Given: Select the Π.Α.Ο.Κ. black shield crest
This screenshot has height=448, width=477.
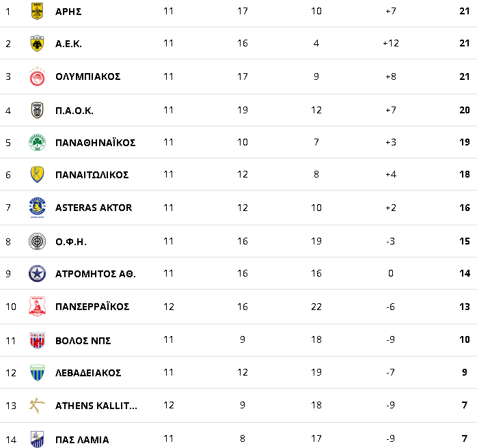Looking at the screenshot, I should pos(37,110).
